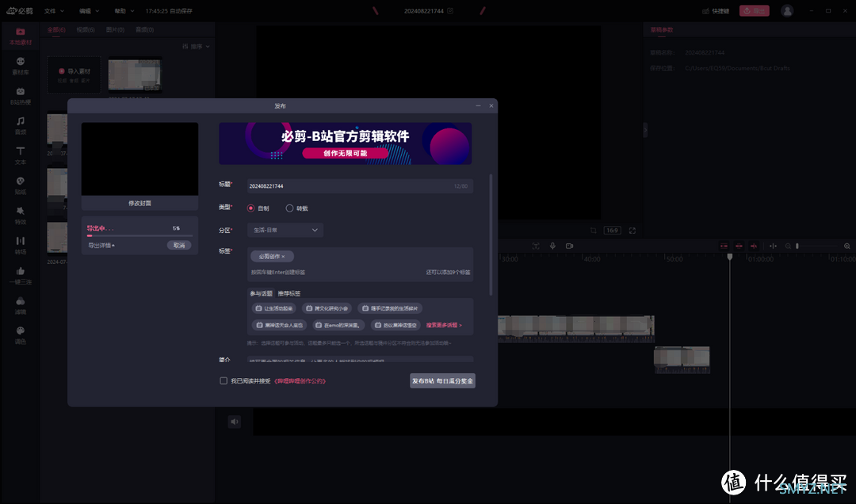Click 搜索更多话题 link

point(444,325)
